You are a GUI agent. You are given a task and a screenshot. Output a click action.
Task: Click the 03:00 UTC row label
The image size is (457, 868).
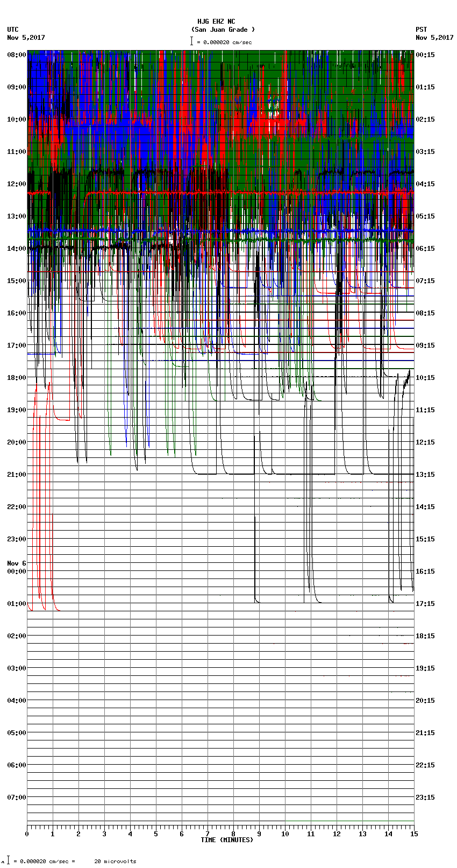tap(17, 668)
